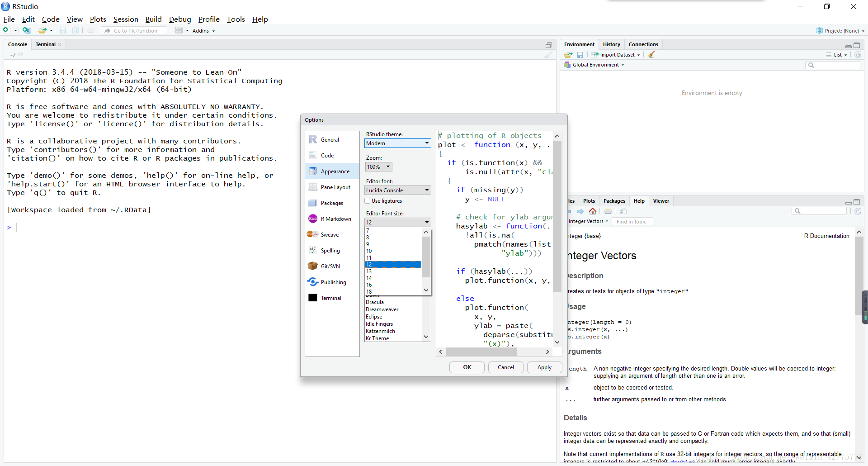The width and height of the screenshot is (868, 466).
Task: Open the Debug menu
Action: pos(180,19)
